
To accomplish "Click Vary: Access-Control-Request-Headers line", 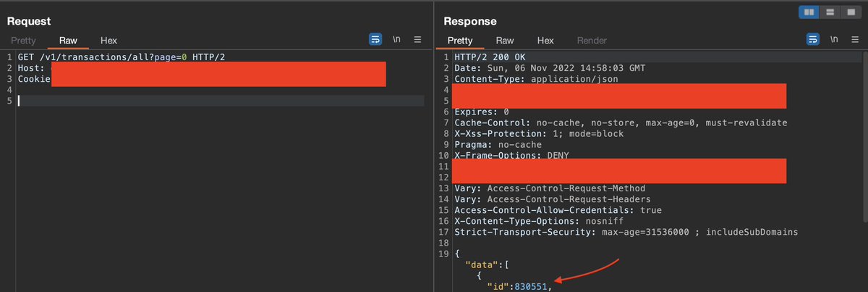I will [553, 199].
